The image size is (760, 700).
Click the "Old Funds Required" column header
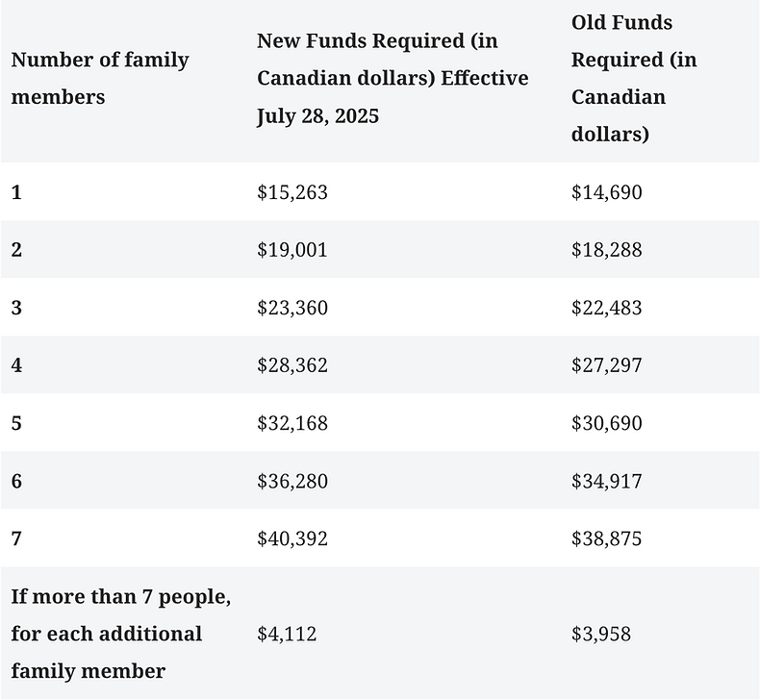click(634, 78)
